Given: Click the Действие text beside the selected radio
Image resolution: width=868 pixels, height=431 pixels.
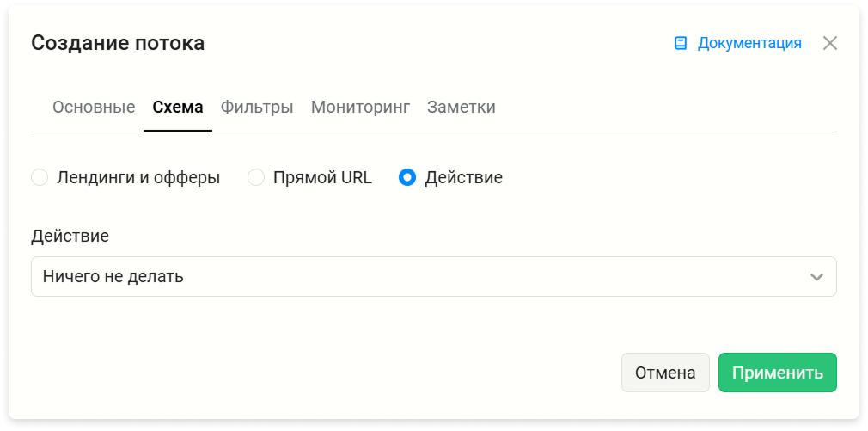Looking at the screenshot, I should (464, 178).
